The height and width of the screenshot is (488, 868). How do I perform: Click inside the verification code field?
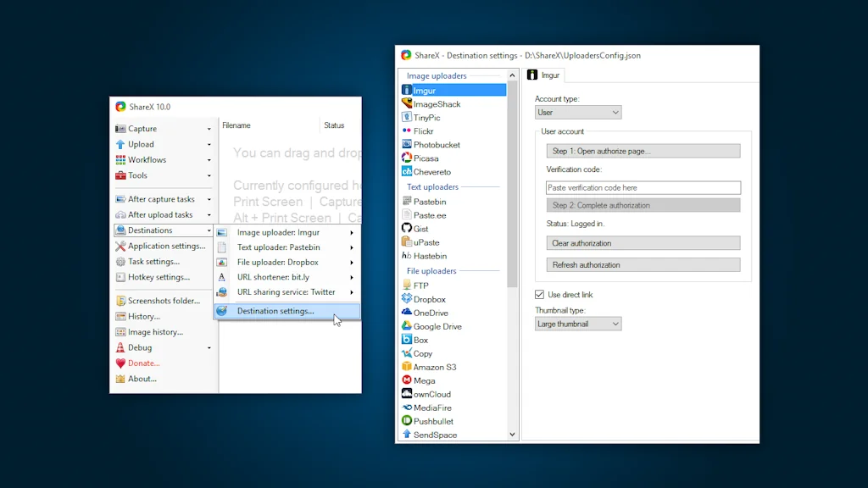click(643, 187)
